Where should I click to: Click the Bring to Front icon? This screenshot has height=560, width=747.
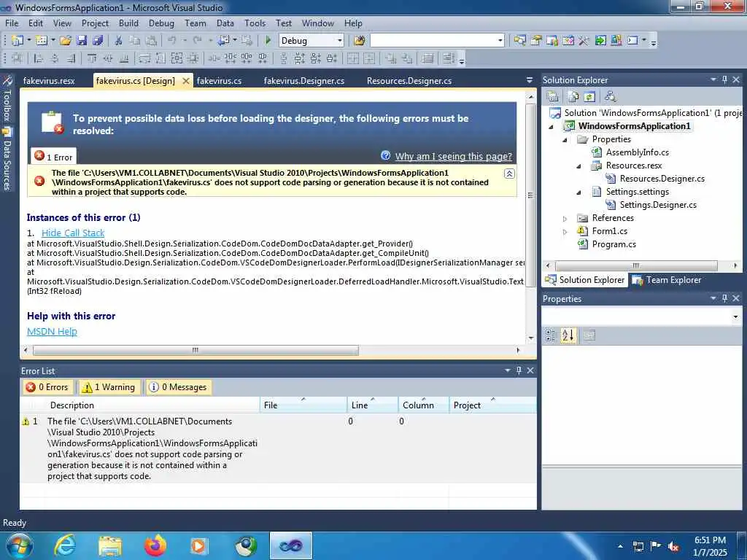click(x=391, y=58)
